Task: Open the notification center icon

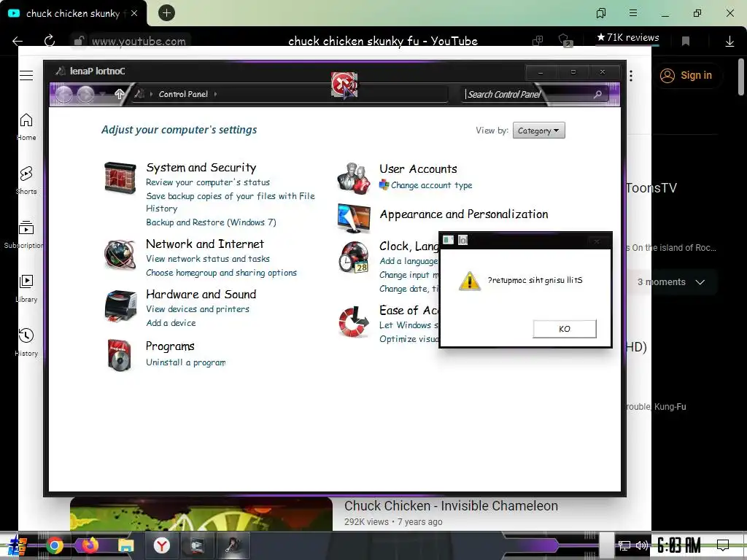Action: (x=723, y=545)
